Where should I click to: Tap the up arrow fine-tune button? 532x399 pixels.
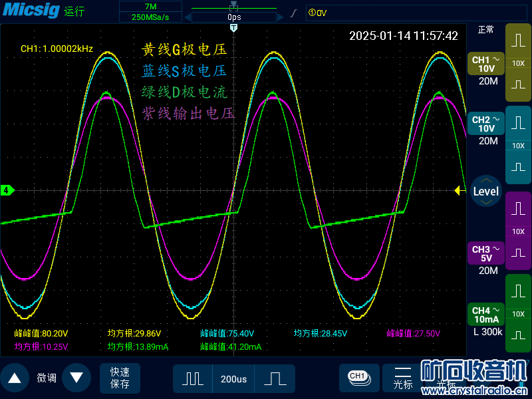coord(15,378)
